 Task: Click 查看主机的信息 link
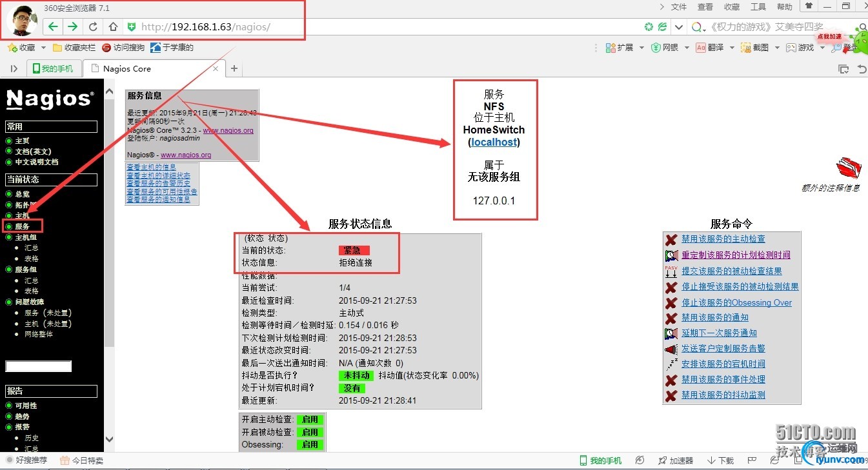(x=151, y=167)
